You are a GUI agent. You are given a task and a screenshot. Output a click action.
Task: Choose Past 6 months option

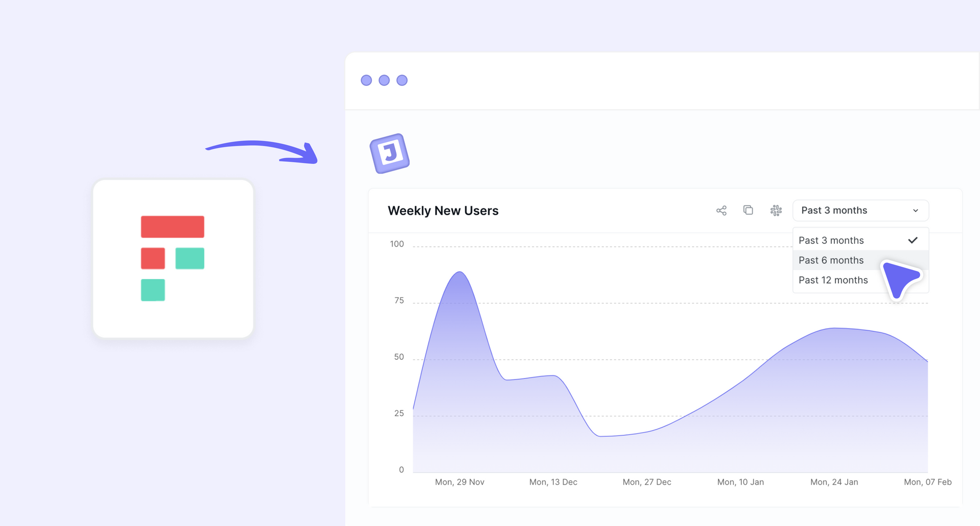[x=860, y=260]
